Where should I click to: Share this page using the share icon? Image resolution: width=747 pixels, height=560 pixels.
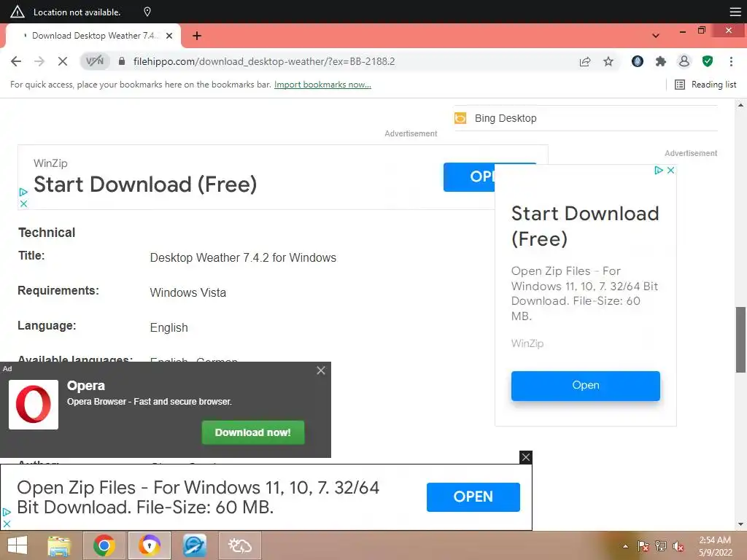pos(585,61)
